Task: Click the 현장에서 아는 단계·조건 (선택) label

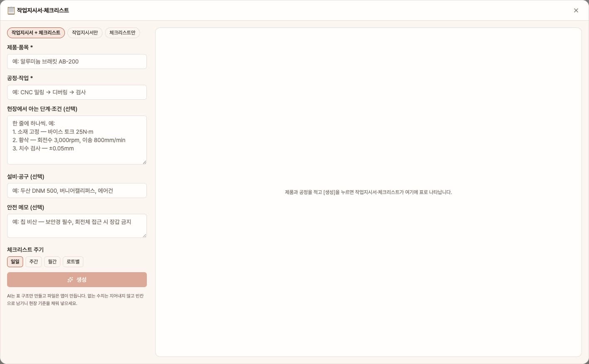Action: click(42, 109)
